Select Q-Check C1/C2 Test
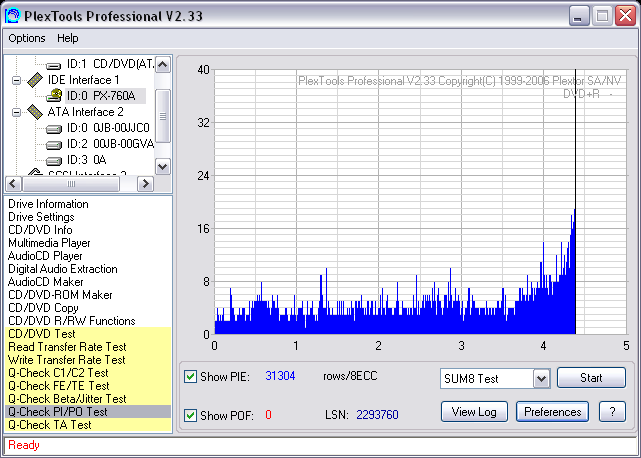Image resolution: width=641 pixels, height=458 pixels. (x=88, y=373)
